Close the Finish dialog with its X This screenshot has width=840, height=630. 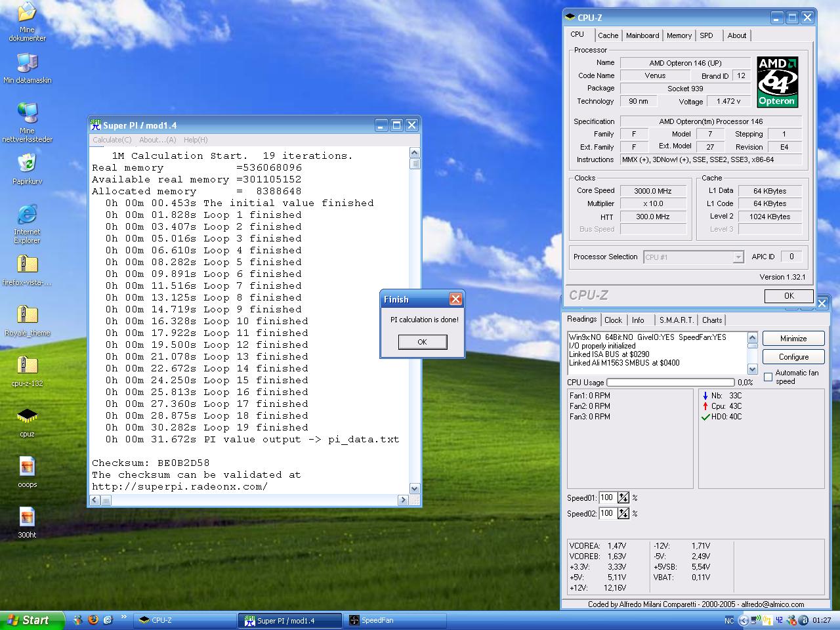click(x=455, y=299)
